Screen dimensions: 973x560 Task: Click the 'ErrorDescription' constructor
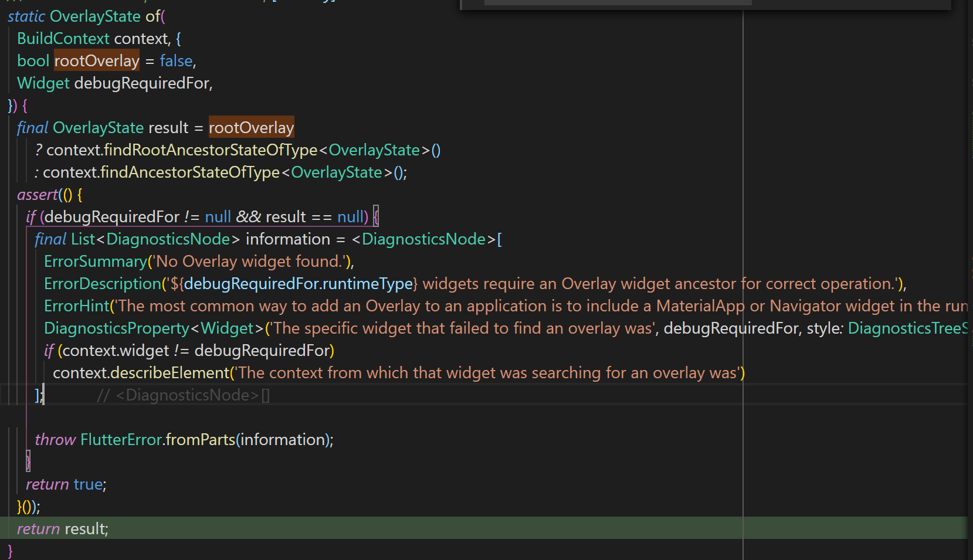(x=103, y=284)
